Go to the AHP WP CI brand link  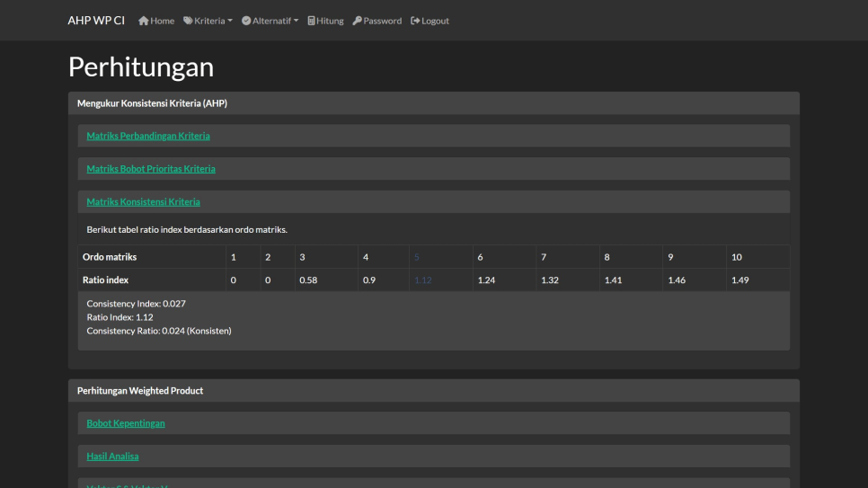click(x=96, y=21)
